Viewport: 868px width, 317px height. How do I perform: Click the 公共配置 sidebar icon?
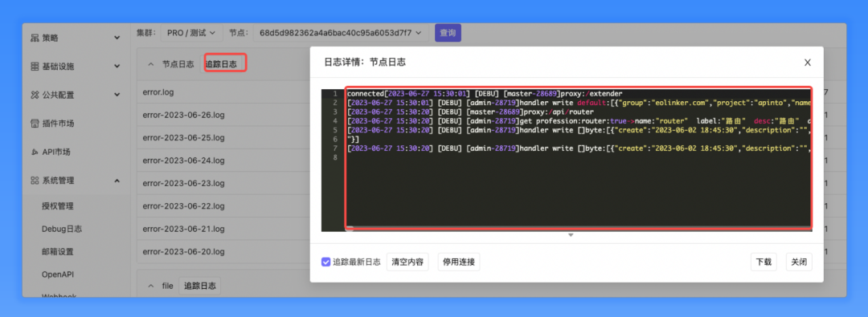click(x=35, y=95)
